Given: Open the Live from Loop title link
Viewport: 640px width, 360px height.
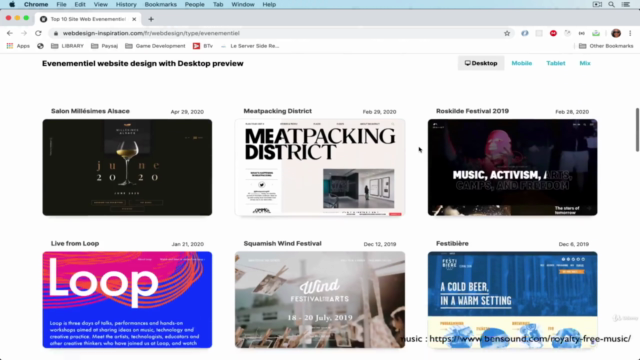Looking at the screenshot, I should pos(75,243).
